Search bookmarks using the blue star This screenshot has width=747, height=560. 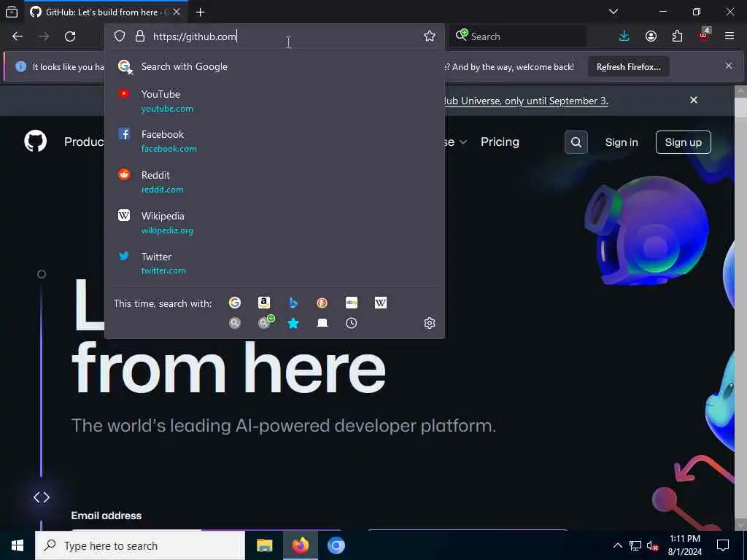click(293, 323)
